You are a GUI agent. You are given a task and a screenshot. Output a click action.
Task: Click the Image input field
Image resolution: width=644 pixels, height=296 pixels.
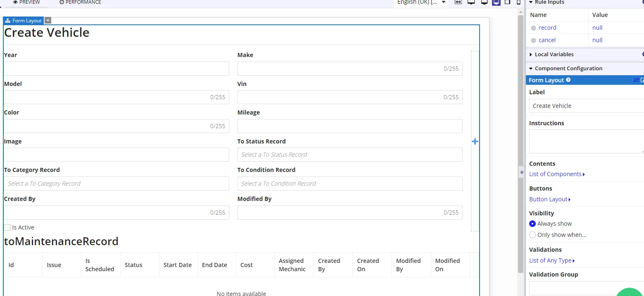116,155
